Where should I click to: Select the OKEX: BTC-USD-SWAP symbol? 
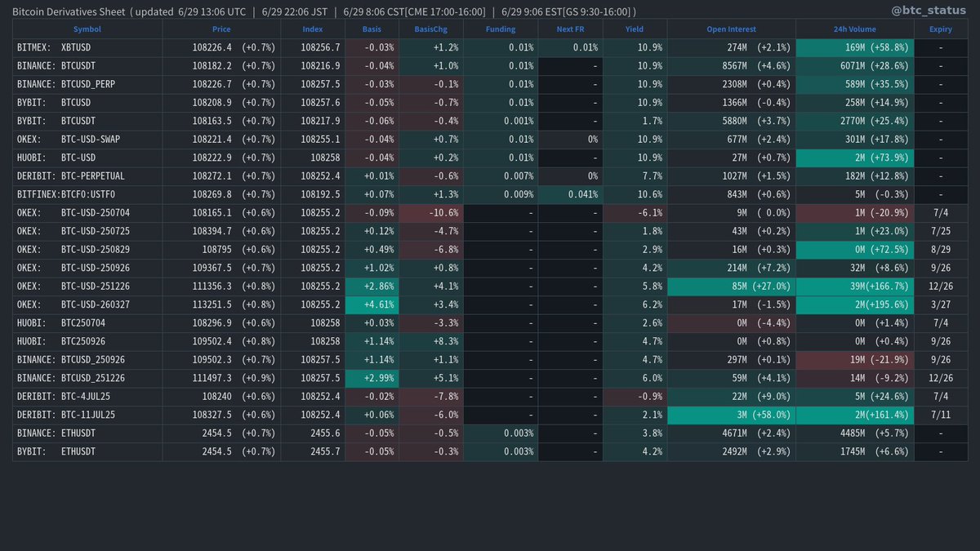pyautogui.click(x=69, y=140)
